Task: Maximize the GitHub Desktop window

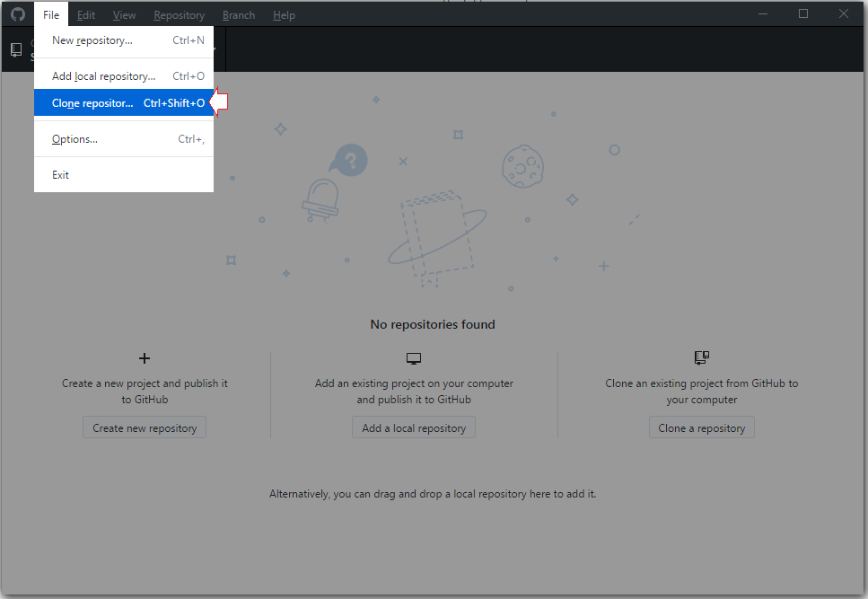Action: (803, 13)
